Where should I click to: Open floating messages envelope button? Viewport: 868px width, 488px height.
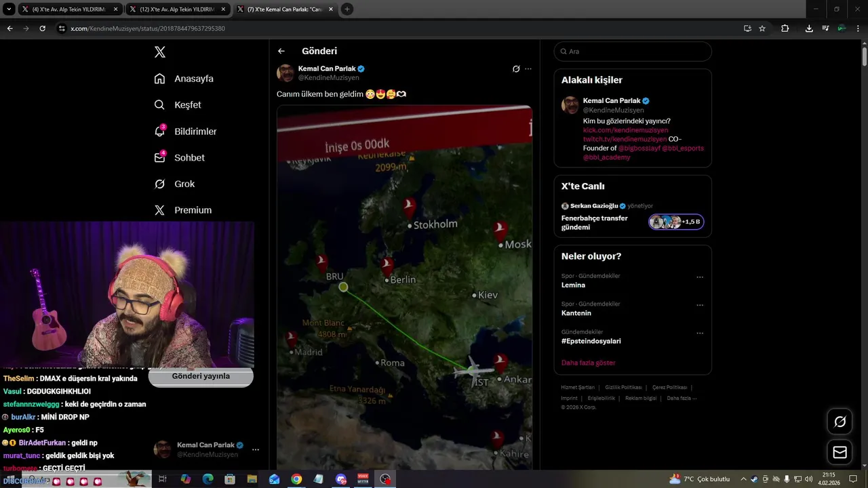click(x=840, y=452)
